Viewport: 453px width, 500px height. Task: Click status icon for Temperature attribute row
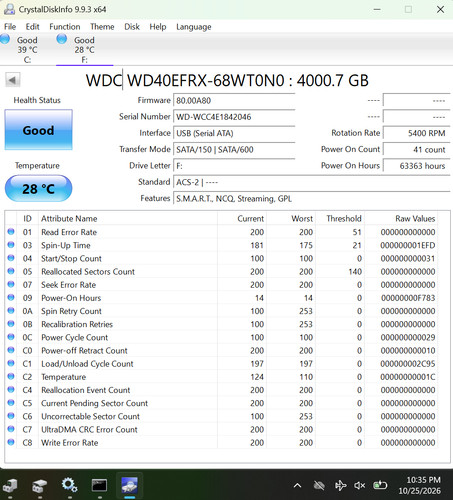coord(11,376)
